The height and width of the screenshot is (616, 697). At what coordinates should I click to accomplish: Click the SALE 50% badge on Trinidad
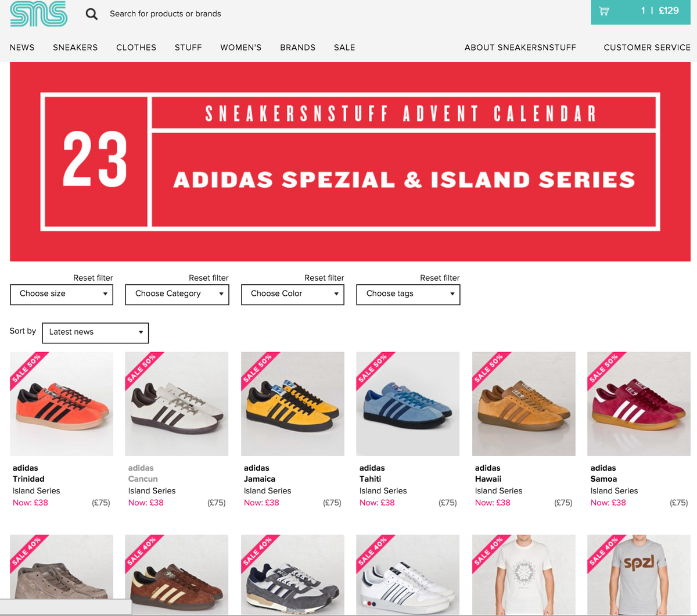point(26,367)
